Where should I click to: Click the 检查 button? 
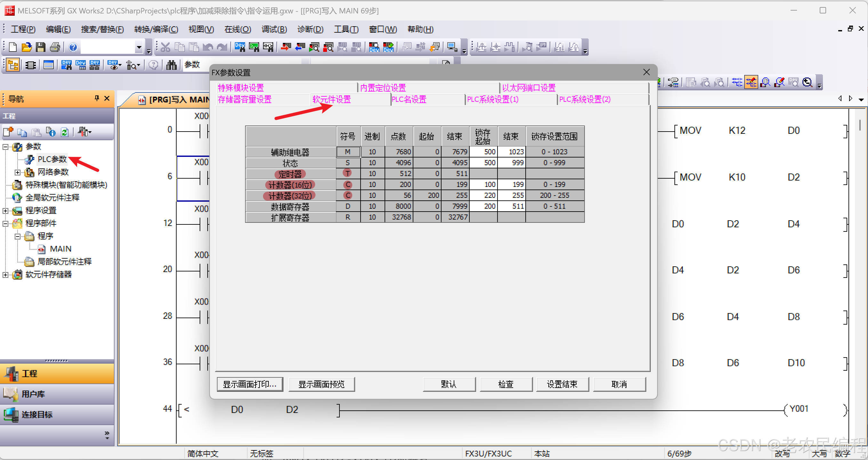506,384
